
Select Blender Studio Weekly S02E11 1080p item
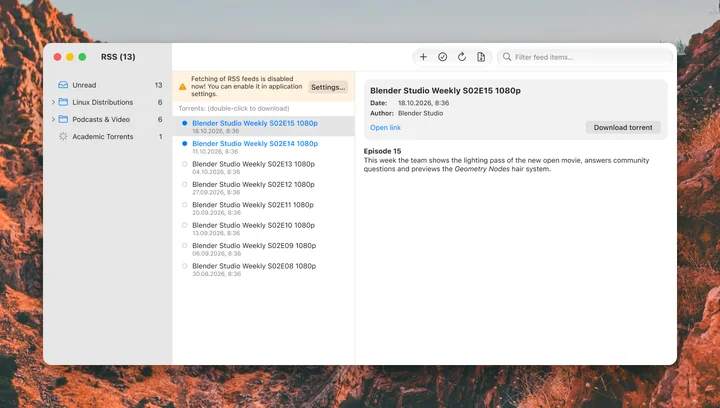point(264,208)
